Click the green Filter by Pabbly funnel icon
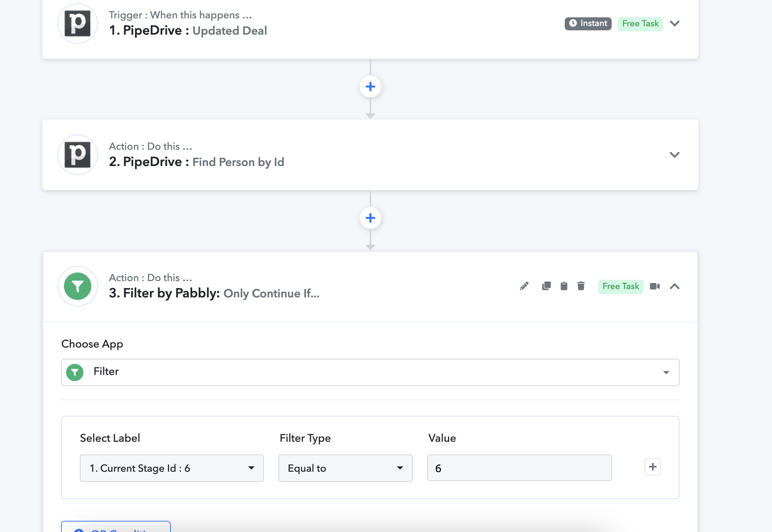The width and height of the screenshot is (772, 532). coord(78,286)
